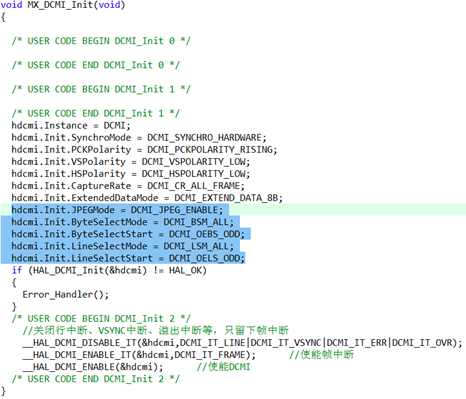Image resolution: width=466 pixels, height=399 pixels.
Task: Click the __HAL_DCMI_ENABLE(&hdcmi) line
Action: pos(93,367)
